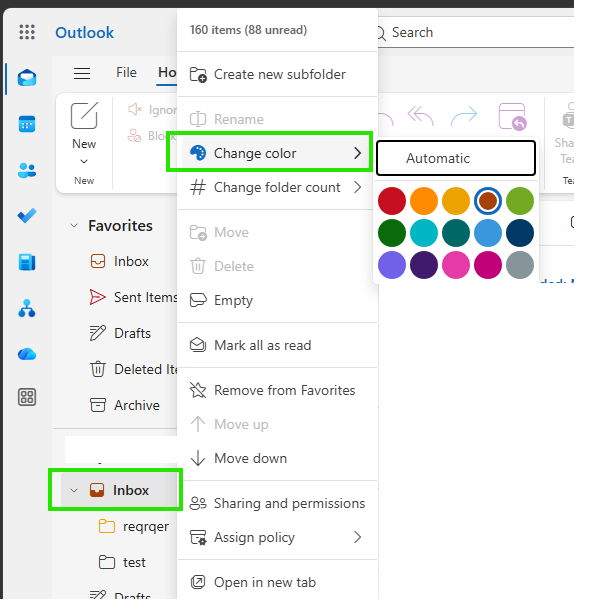Select Move down in context menu
This screenshot has height=600, width=607.
(277, 458)
